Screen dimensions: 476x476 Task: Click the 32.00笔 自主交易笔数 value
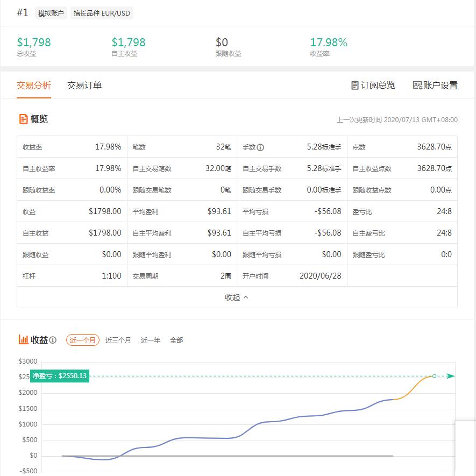click(218, 168)
